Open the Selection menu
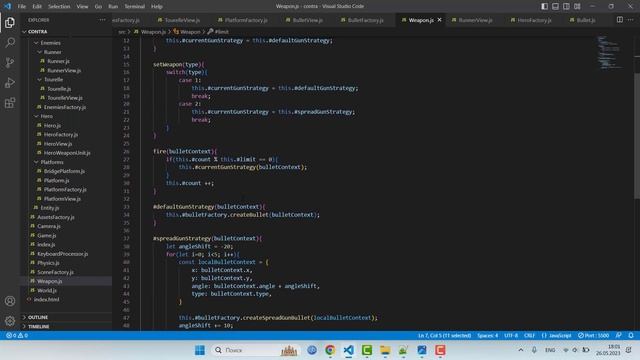Screen dimensions: 640x360 click(x=59, y=6)
